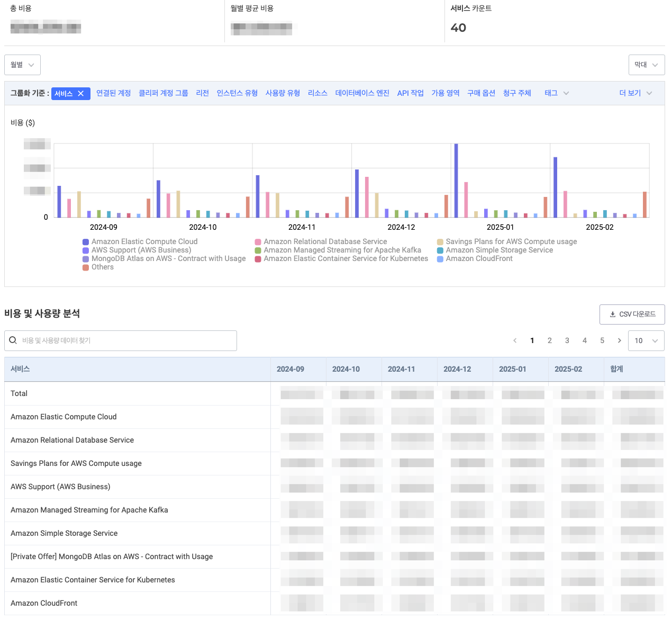The height and width of the screenshot is (620, 672).
Task: Go to page 4
Action: [585, 340]
